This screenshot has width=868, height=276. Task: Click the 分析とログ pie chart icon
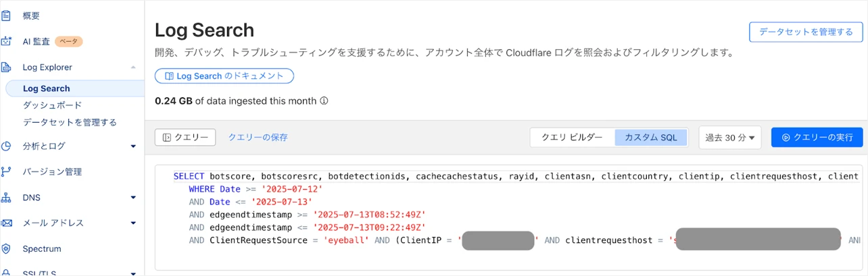[x=7, y=146]
